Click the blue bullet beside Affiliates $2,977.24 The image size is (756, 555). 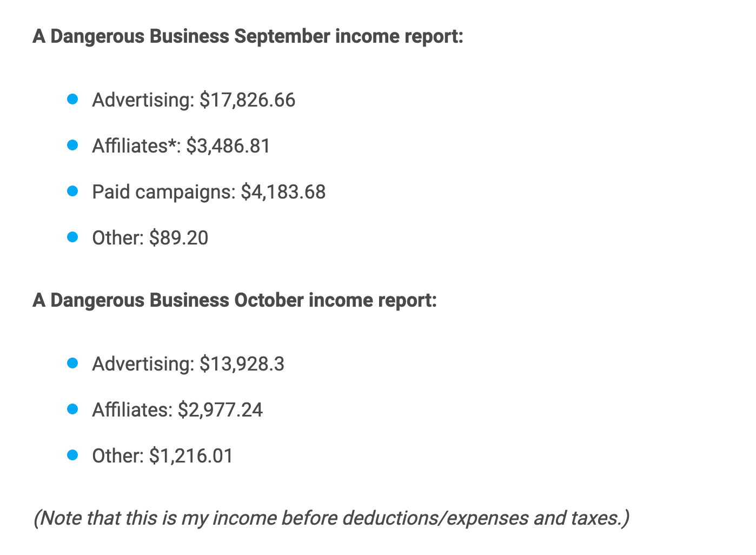(72, 409)
